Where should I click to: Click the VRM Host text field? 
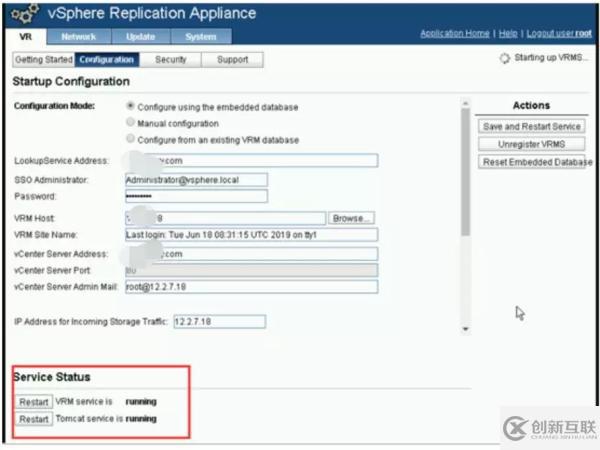(226, 218)
